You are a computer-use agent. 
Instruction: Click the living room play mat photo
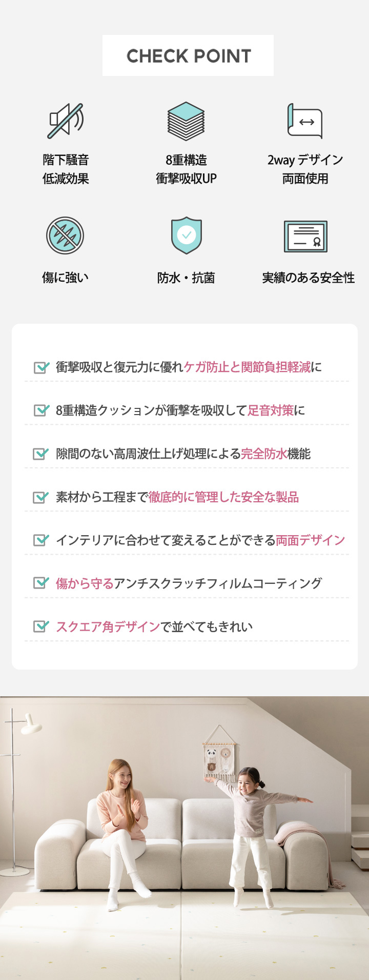pyautogui.click(x=184, y=838)
